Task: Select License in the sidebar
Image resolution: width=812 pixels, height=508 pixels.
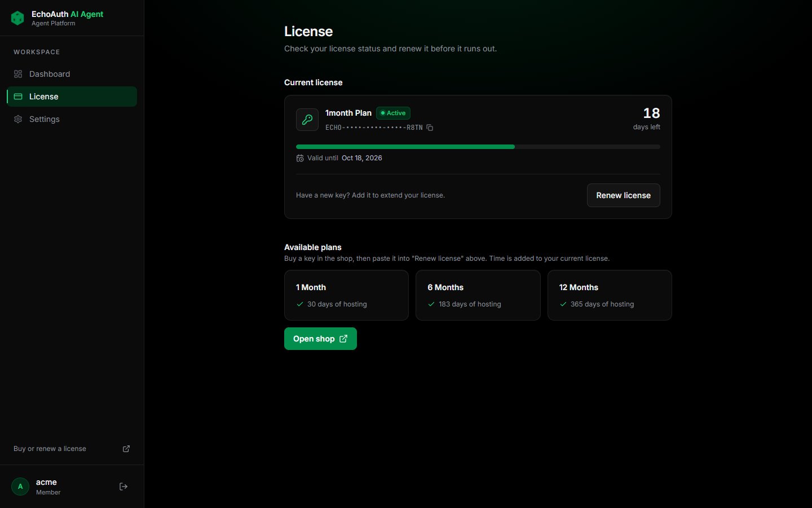Action: pos(72,97)
